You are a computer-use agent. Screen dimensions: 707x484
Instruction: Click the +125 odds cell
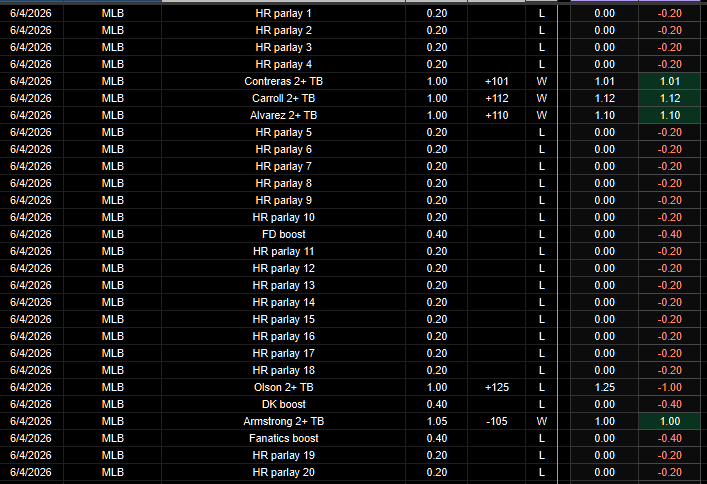(x=496, y=387)
